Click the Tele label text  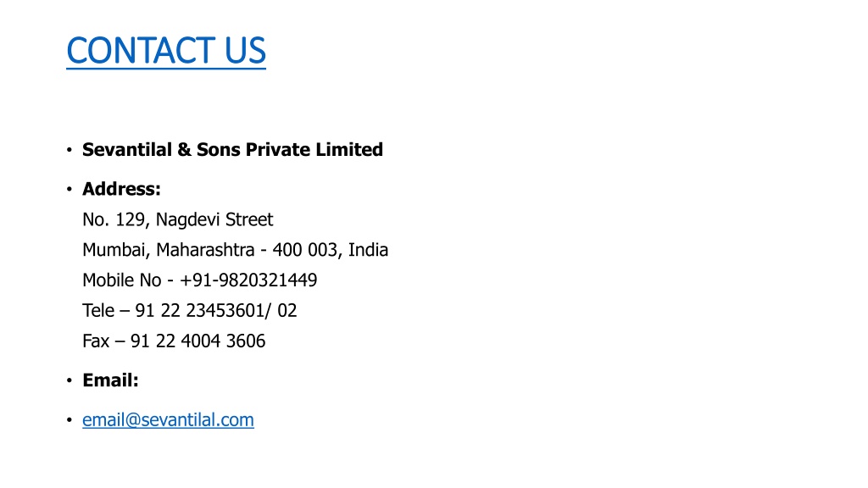click(x=98, y=311)
